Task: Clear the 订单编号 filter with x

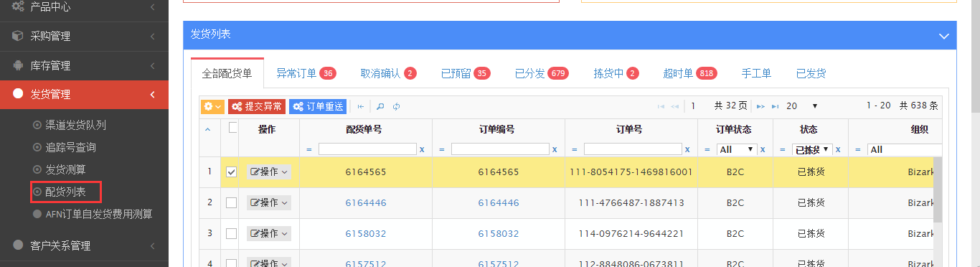Action: [555, 149]
